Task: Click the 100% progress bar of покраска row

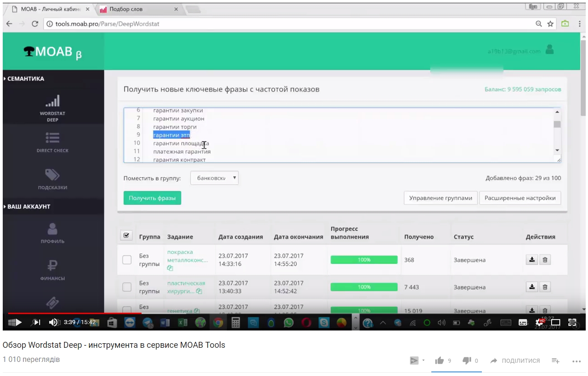Action: [x=364, y=260]
